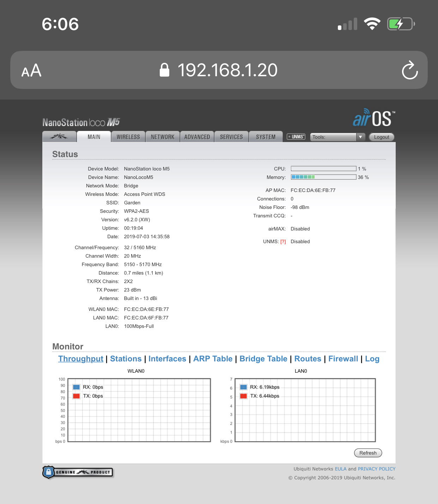Switch to the MAIN tab
Image resolution: width=438 pixels, height=504 pixels.
point(94,137)
